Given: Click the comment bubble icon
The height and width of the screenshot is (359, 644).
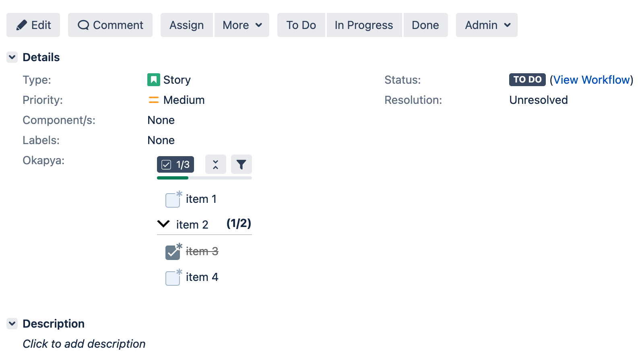Looking at the screenshot, I should coord(83,25).
